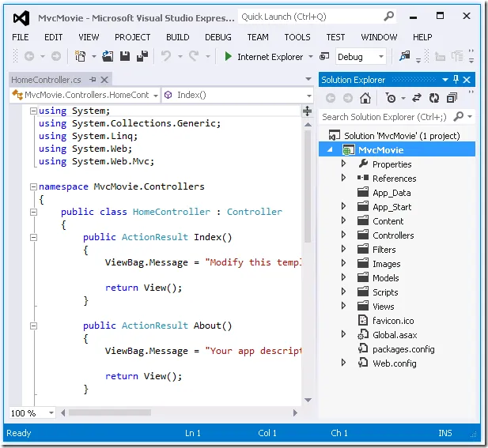The width and height of the screenshot is (488, 448).
Task: Click the Undo arrow in the toolbar
Action: (x=165, y=56)
